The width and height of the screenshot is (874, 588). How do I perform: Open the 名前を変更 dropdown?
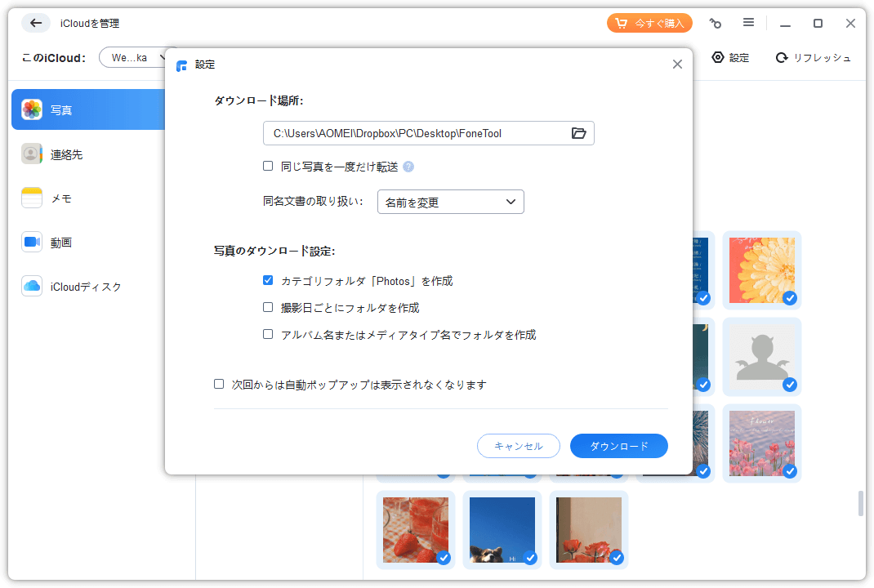coord(450,202)
